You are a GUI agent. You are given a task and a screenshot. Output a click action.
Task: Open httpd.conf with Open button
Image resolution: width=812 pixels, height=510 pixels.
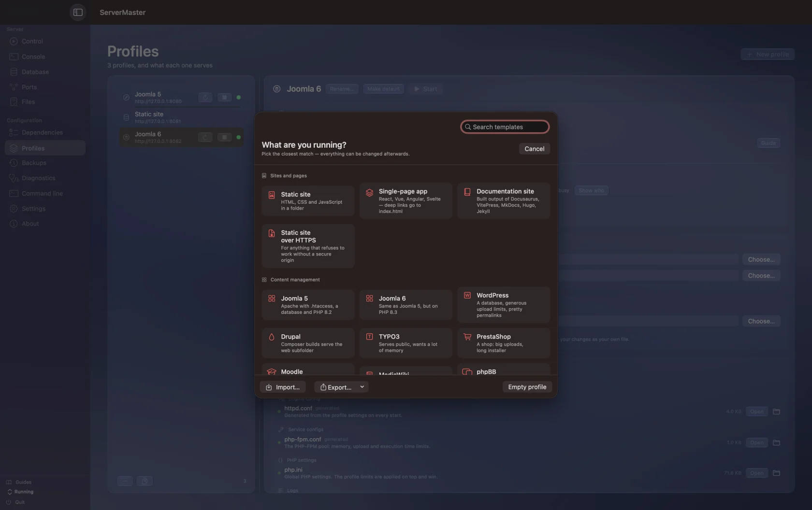coord(756,411)
